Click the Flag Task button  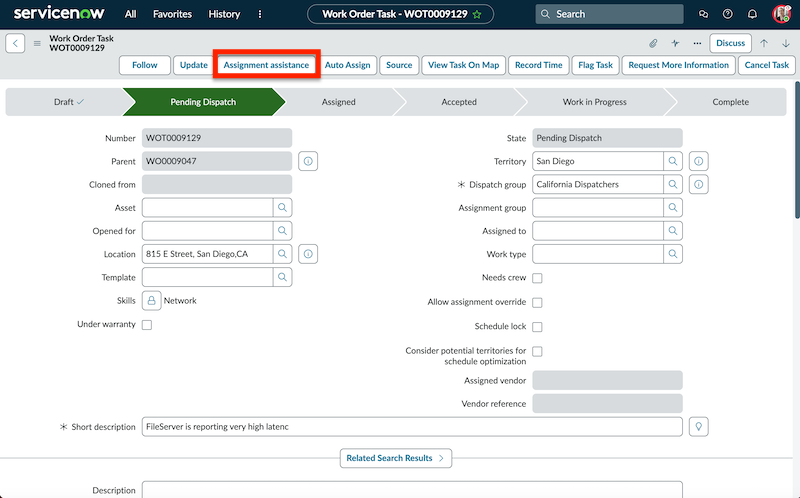pyautogui.click(x=595, y=65)
